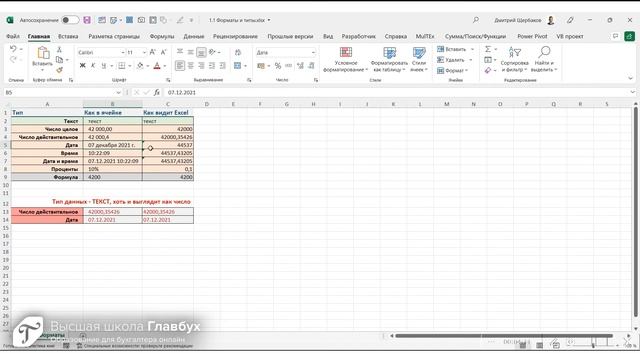Toggle Align right horizontal alignment

coord(201,66)
